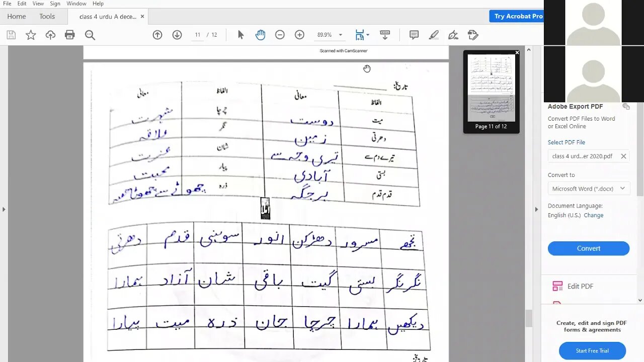Image resolution: width=644 pixels, height=362 pixels.
Task: Click the tools pane scroll down arrow
Action: [640, 300]
